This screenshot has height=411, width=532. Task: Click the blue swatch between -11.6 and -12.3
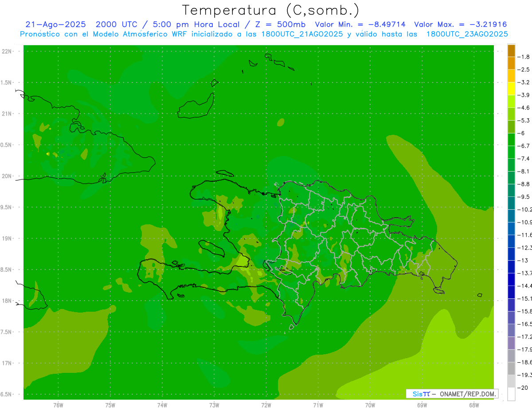(x=511, y=241)
